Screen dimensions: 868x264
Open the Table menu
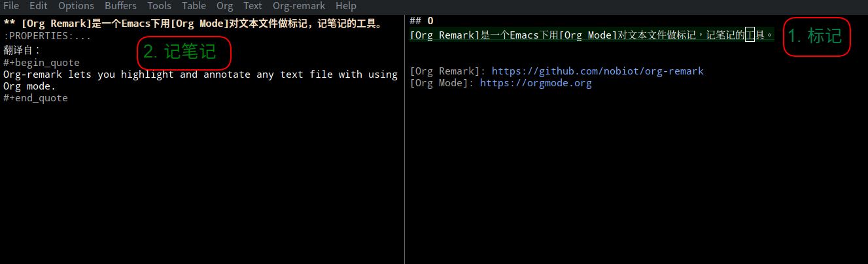pos(194,6)
